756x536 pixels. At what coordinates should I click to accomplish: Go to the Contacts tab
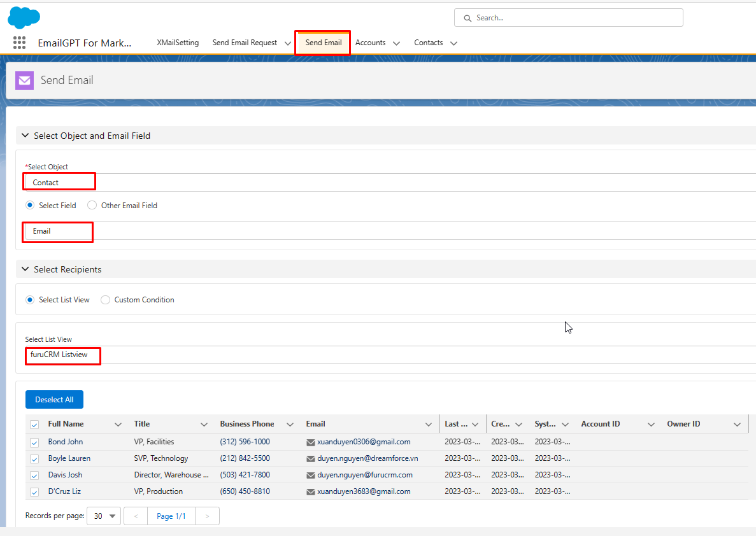point(428,43)
